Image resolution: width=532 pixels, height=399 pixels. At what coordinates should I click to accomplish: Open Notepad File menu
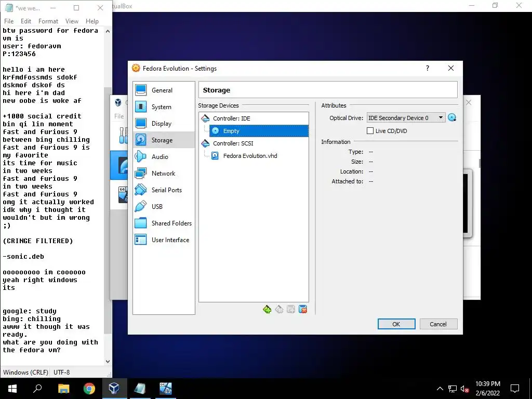(9, 21)
